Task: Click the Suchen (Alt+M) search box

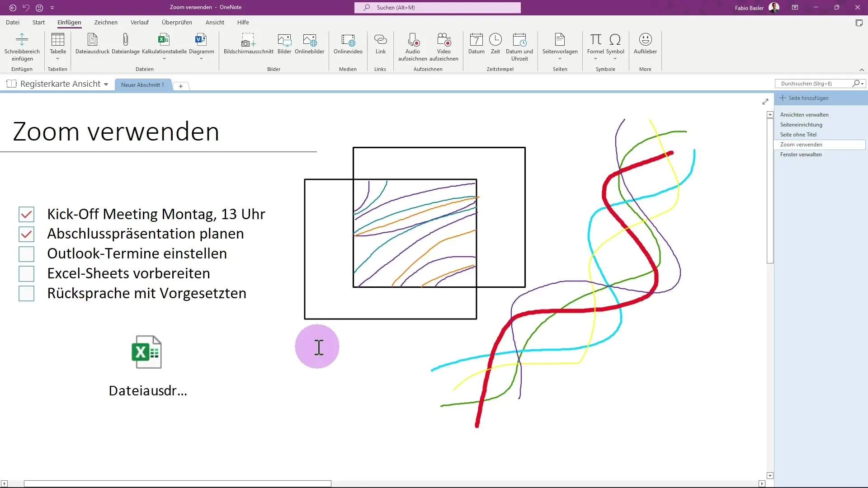Action: point(438,8)
